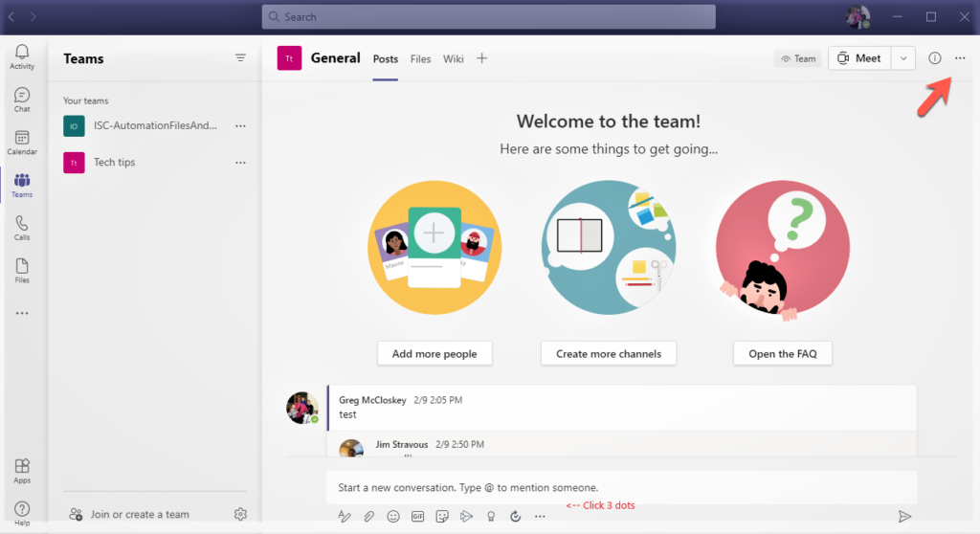Insert a GIF
This screenshot has width=980, height=534.
point(417,516)
